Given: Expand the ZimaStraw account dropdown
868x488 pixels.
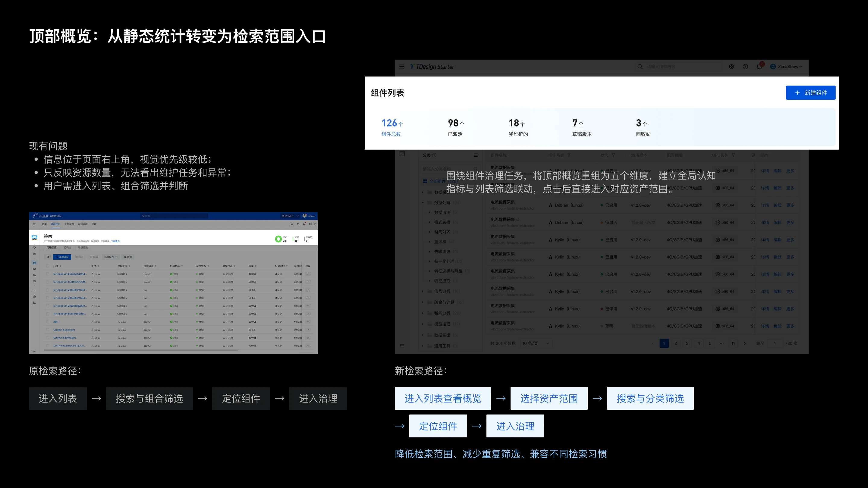Looking at the screenshot, I should [x=786, y=67].
